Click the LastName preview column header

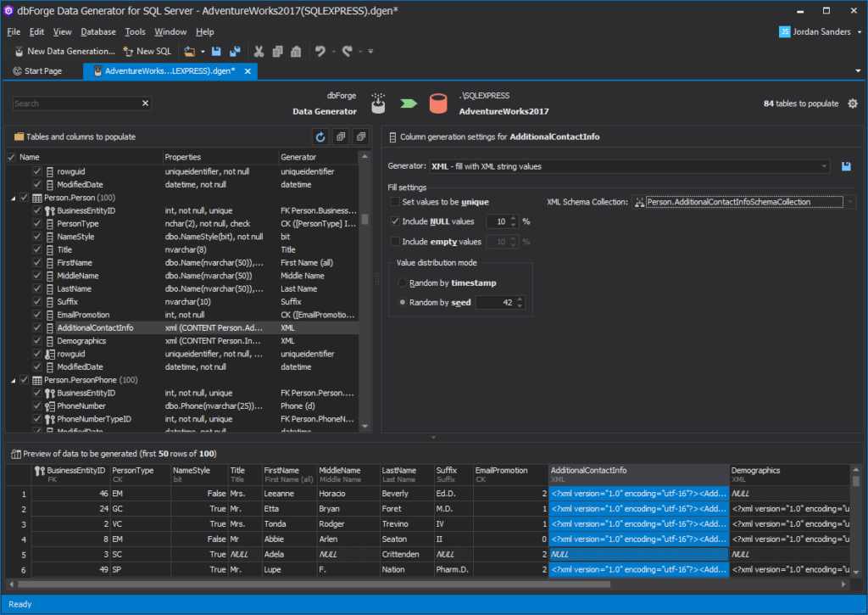[x=406, y=474]
